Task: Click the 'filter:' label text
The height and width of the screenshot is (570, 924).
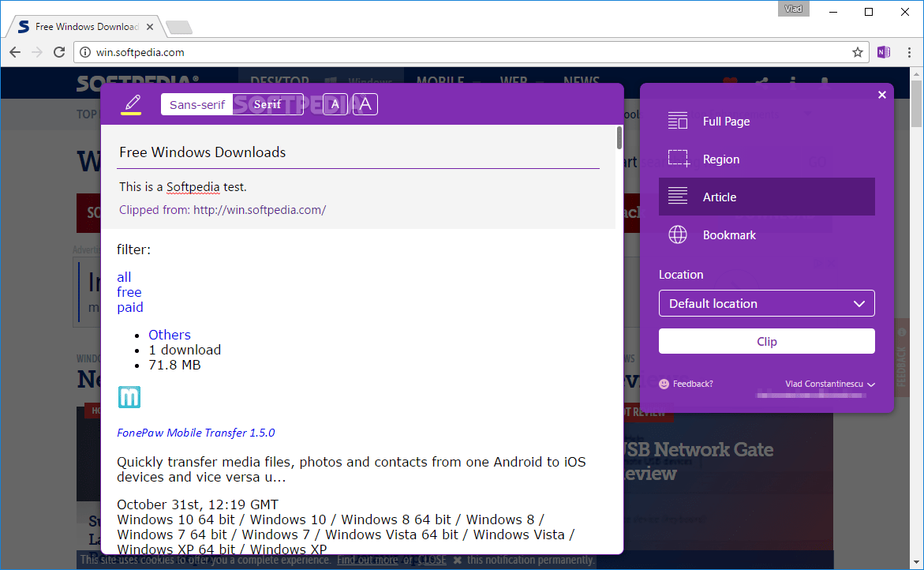Action: [x=134, y=249]
